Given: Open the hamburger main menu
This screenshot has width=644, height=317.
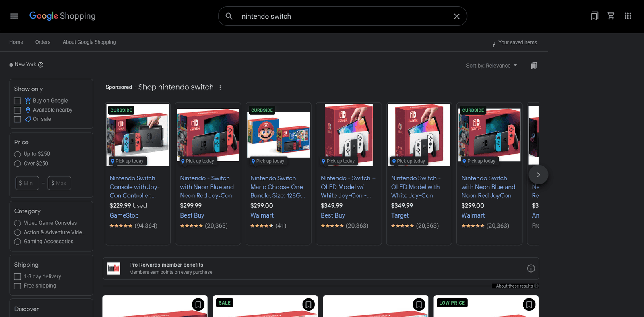Looking at the screenshot, I should click(14, 16).
